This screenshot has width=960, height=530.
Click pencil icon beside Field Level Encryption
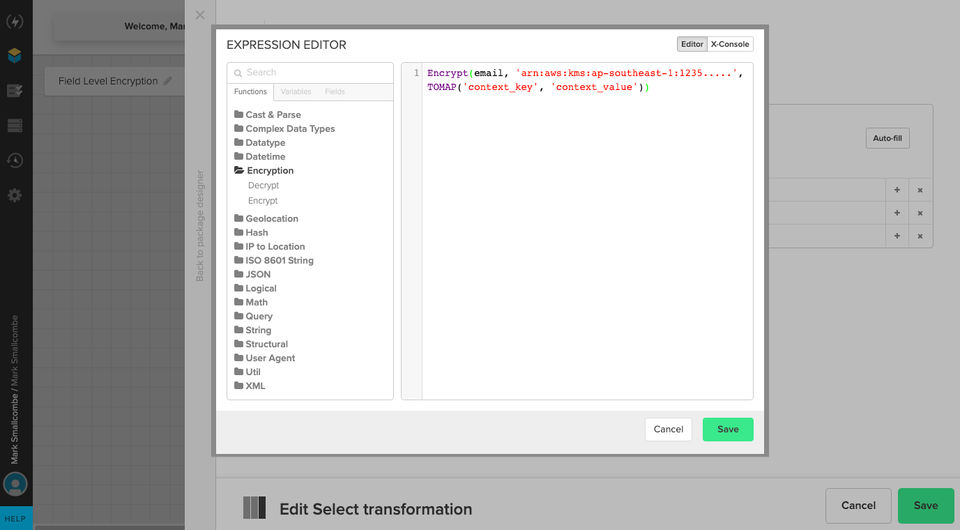pos(168,81)
